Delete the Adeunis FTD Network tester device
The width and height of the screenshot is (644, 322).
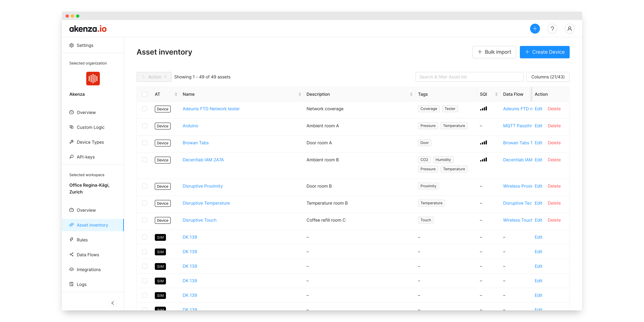[x=554, y=109]
